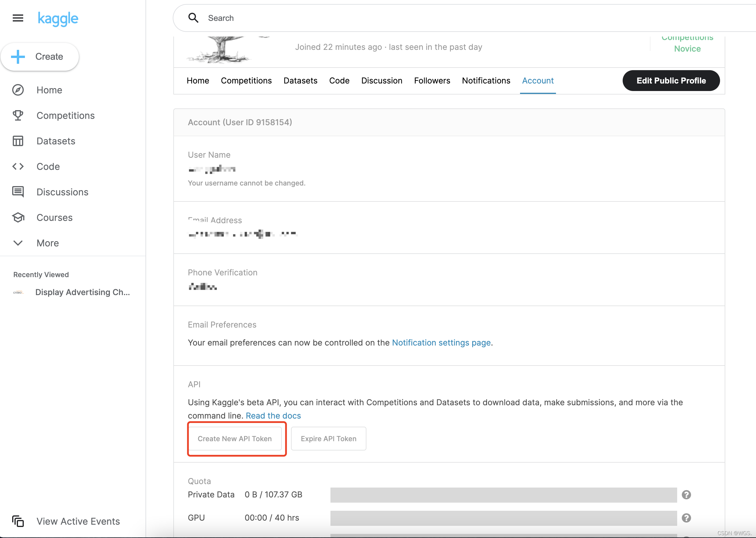Open the Followers profile tab
The width and height of the screenshot is (756, 538).
432,81
